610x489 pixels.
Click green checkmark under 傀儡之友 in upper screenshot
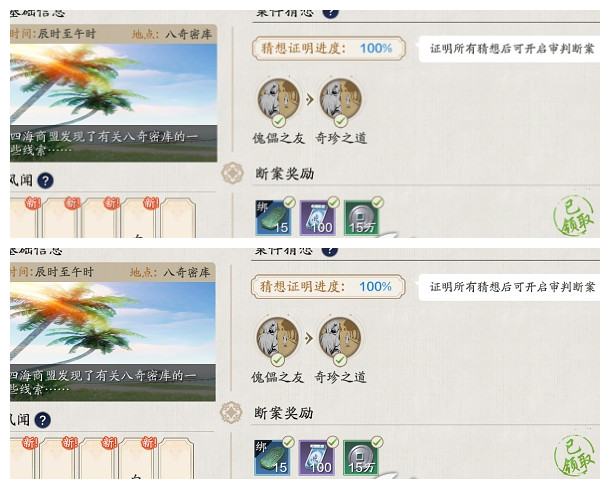pos(279,121)
